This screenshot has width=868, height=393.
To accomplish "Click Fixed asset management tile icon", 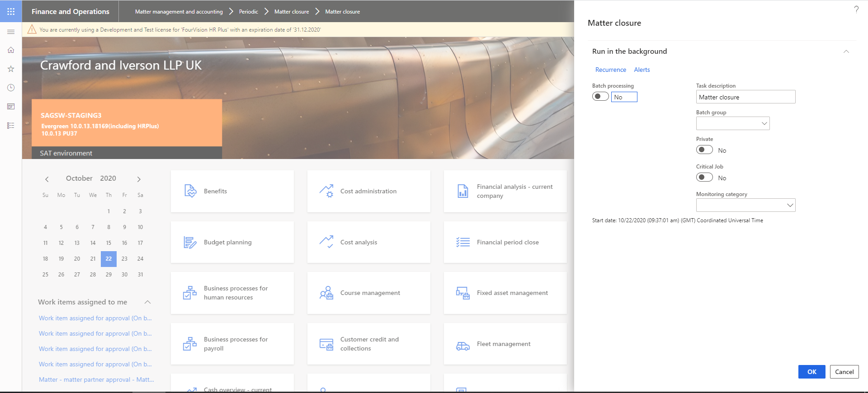I will [463, 293].
